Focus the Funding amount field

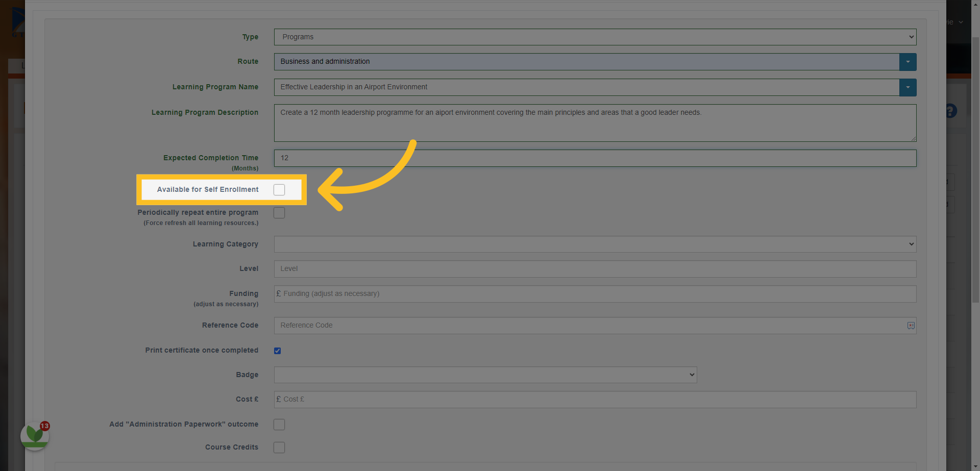click(595, 294)
